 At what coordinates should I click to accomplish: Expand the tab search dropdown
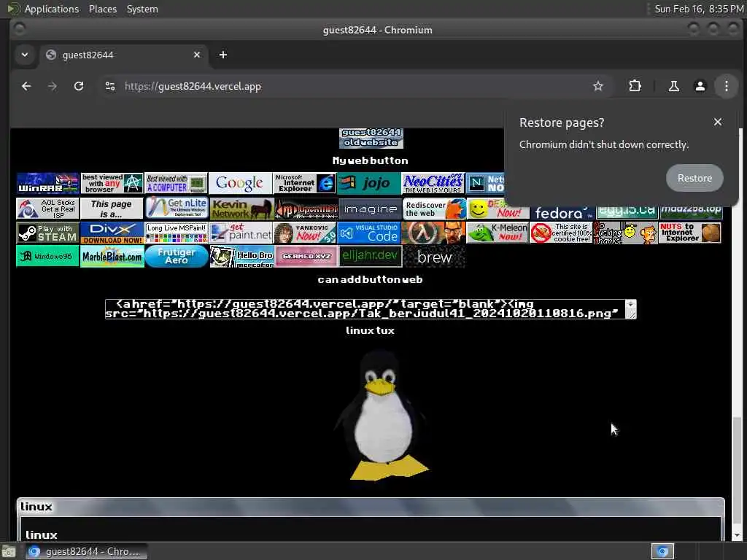point(25,55)
